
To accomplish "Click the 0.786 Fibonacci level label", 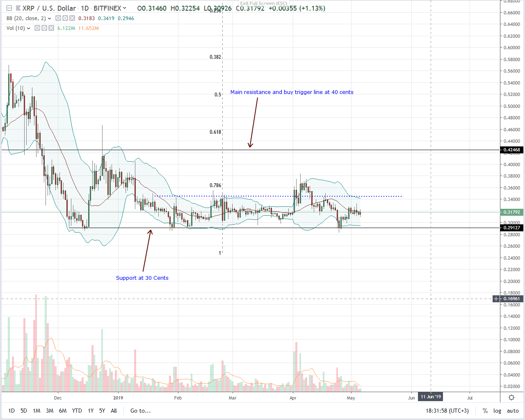I will click(x=215, y=185).
